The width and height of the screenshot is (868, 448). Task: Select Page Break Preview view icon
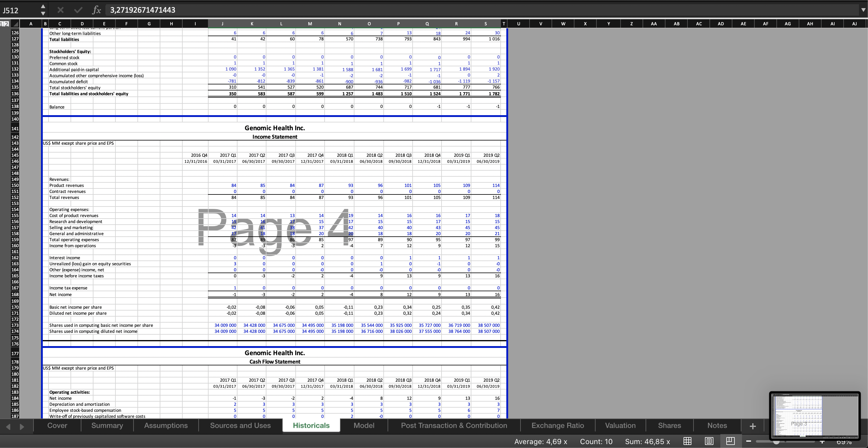730,441
